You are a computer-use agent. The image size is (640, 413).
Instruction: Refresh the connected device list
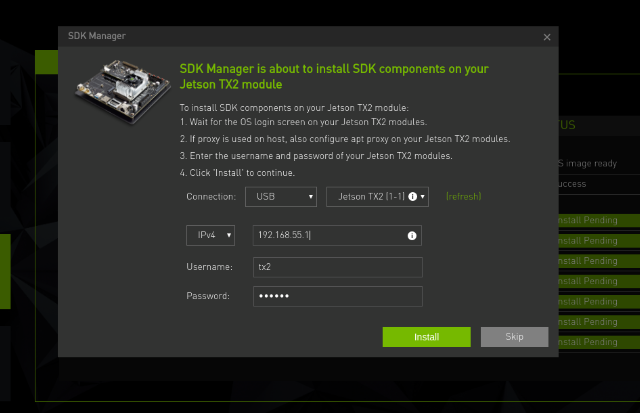[x=464, y=197]
